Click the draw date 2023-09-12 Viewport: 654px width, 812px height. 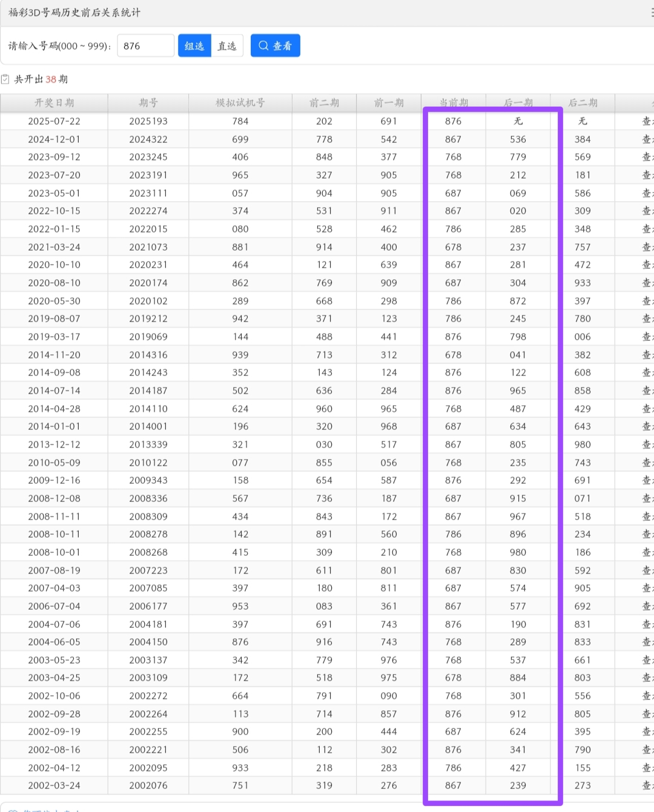pyautogui.click(x=54, y=157)
